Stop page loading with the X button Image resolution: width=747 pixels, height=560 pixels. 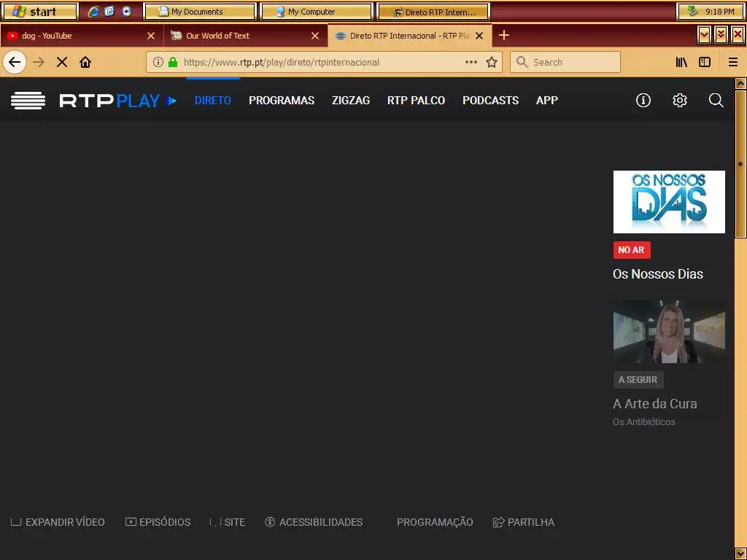pos(62,62)
